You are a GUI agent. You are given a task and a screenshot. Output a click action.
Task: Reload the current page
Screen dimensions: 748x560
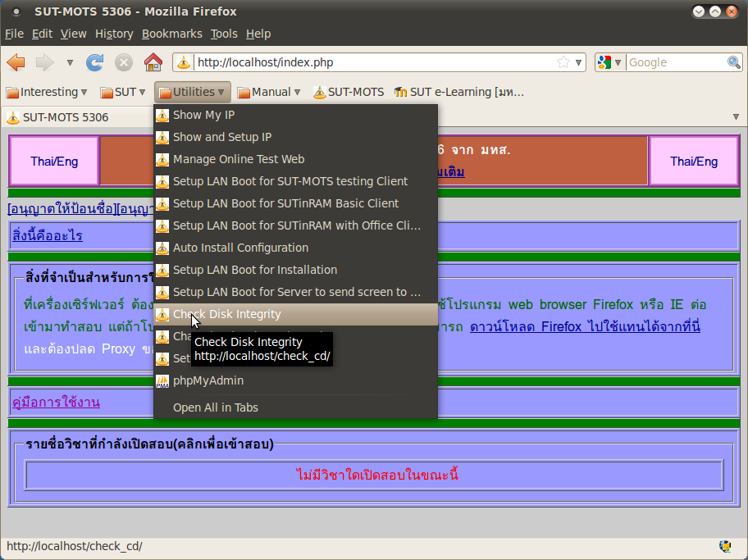94,62
